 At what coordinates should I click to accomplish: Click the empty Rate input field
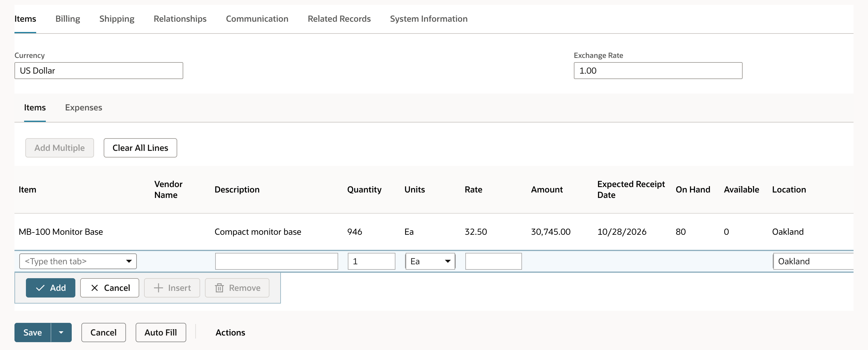[x=493, y=261]
